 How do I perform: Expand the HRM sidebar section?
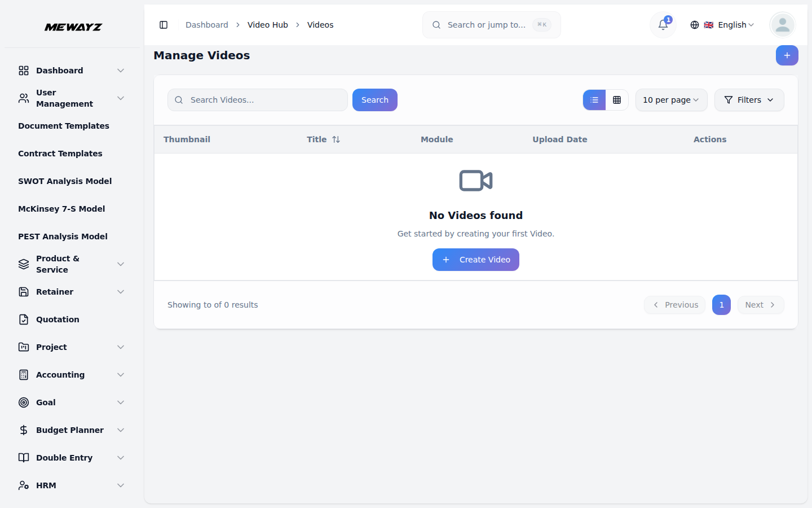click(x=46, y=485)
